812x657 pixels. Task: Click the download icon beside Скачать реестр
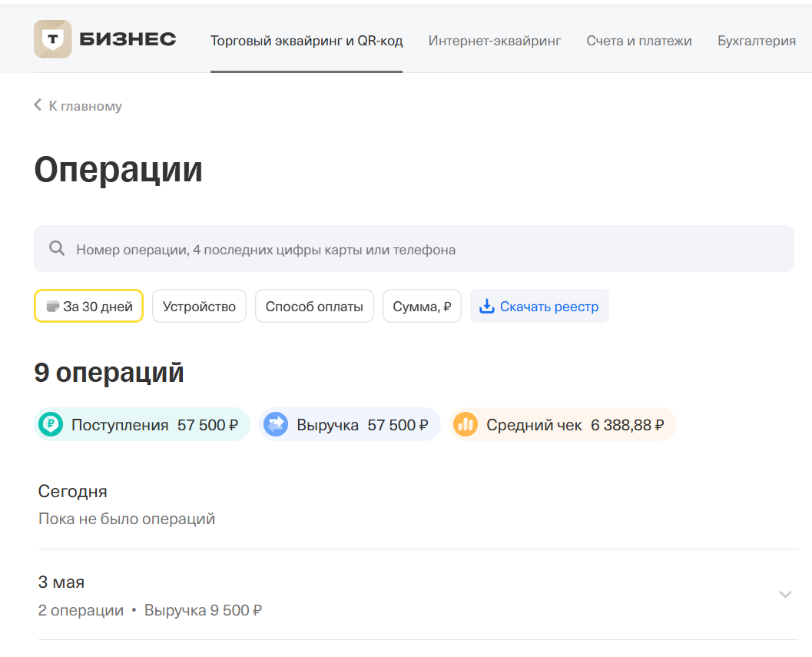[487, 307]
